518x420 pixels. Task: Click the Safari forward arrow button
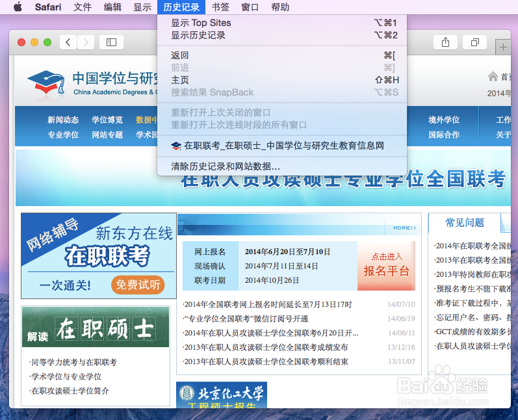86,42
